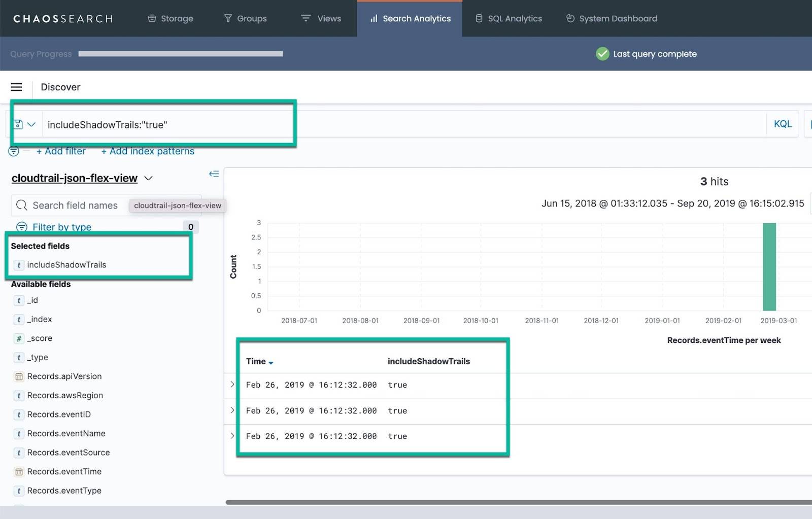
Task: Click the Query Progress bar
Action: 180,53
